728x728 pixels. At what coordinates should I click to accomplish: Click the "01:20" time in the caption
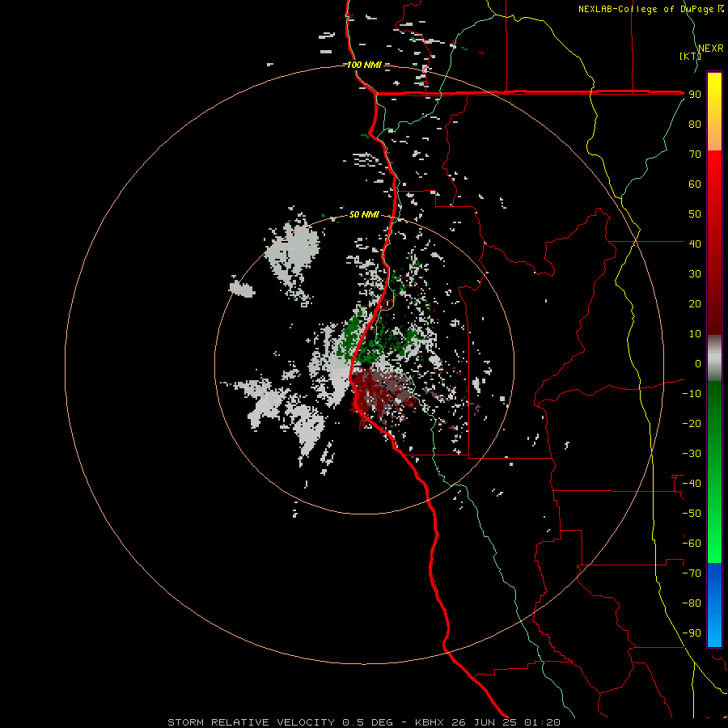pos(542,722)
